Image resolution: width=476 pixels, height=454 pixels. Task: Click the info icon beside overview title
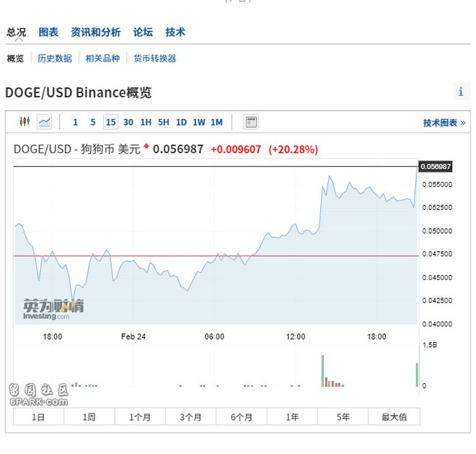(x=461, y=92)
